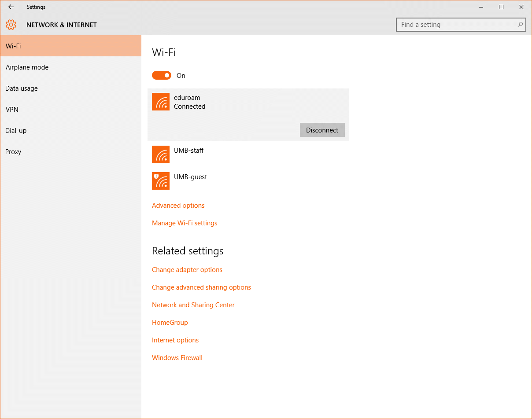
Task: Go to Dial-up settings
Action: point(70,130)
